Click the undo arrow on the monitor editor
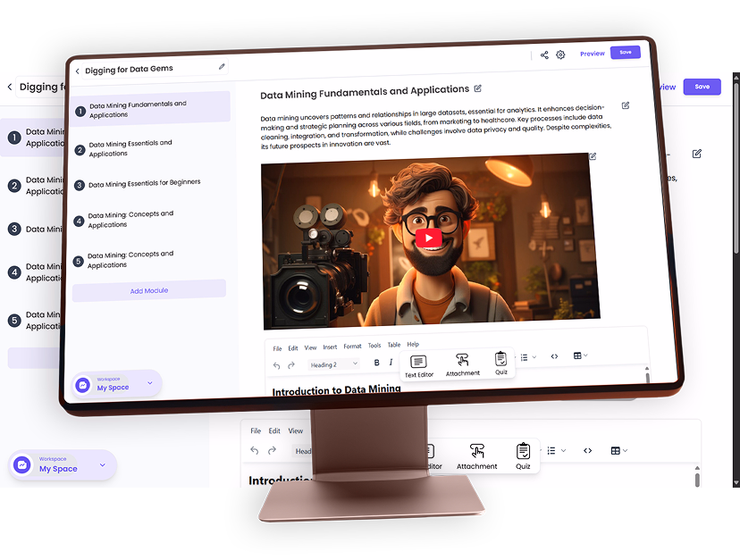Image resolution: width=740 pixels, height=560 pixels. click(276, 365)
